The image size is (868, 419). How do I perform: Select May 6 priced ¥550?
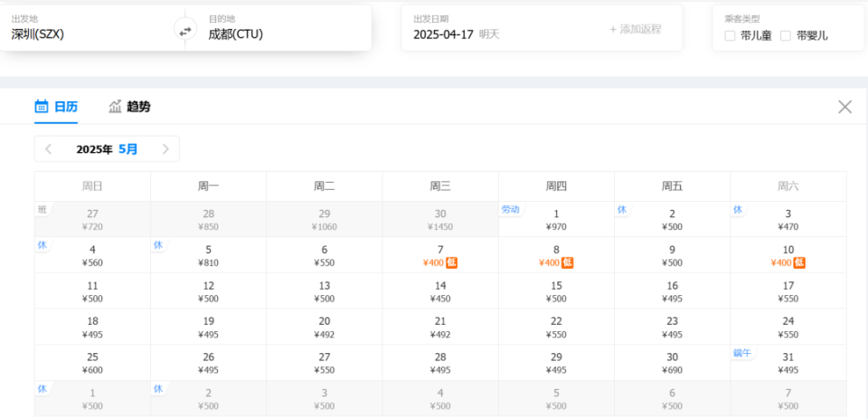tap(325, 255)
